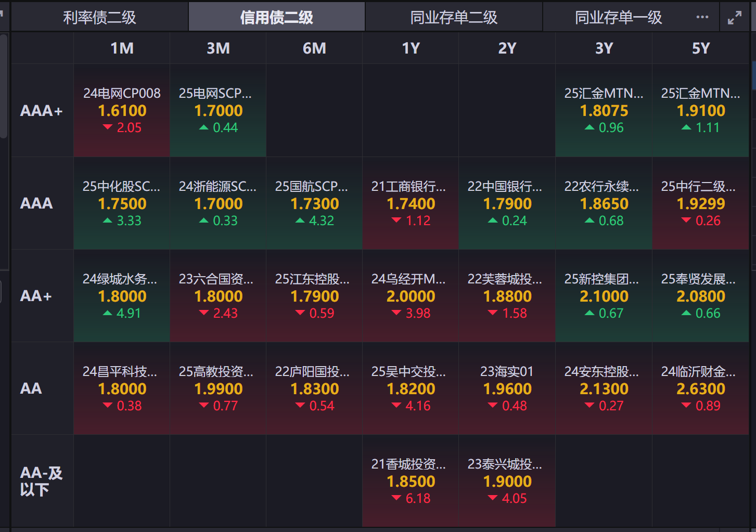Select the AAA+ rating row label

42,110
